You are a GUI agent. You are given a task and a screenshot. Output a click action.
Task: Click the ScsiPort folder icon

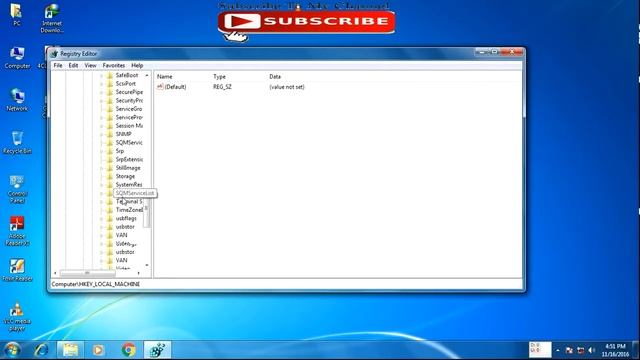pyautogui.click(x=110, y=84)
